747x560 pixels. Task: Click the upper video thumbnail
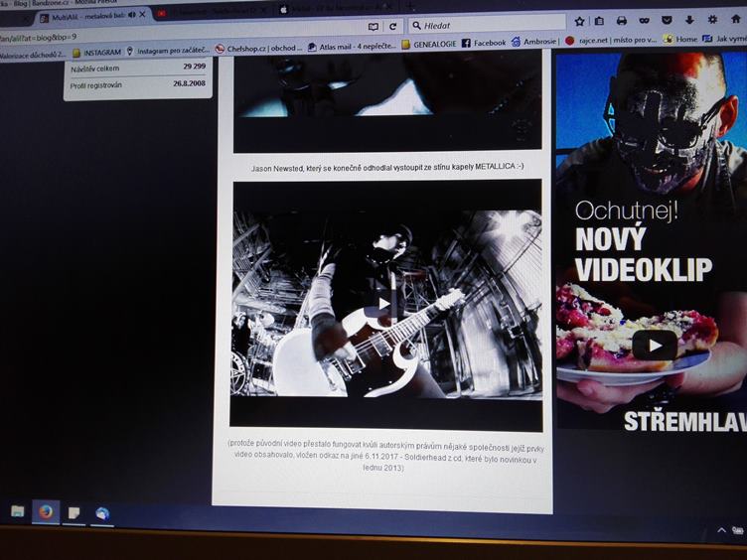point(387,101)
